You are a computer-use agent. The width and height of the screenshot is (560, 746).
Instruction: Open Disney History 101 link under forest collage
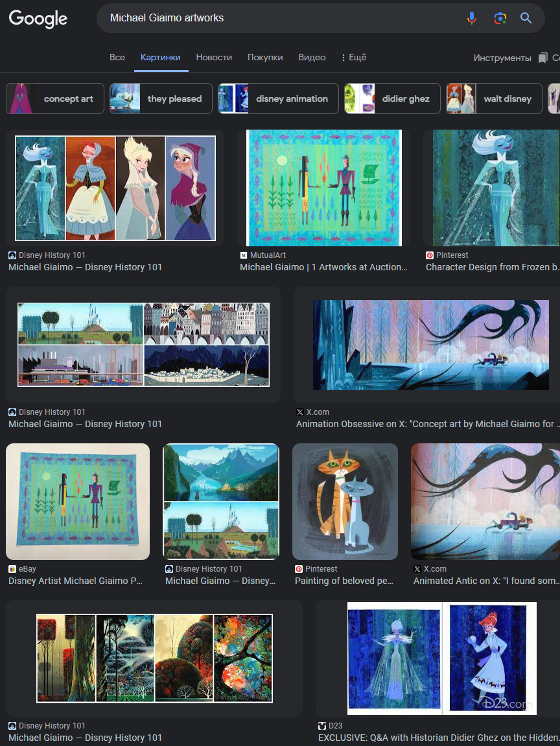pyautogui.click(x=85, y=738)
